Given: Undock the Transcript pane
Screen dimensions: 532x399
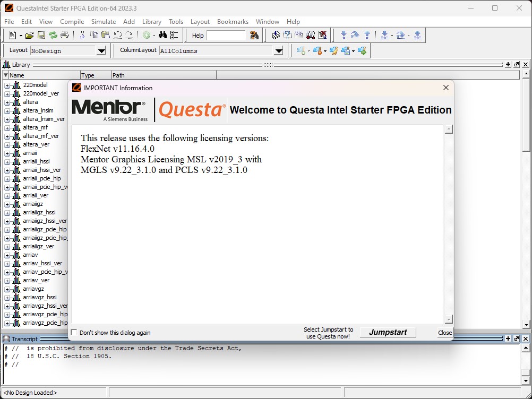Looking at the screenshot, I should (x=517, y=339).
